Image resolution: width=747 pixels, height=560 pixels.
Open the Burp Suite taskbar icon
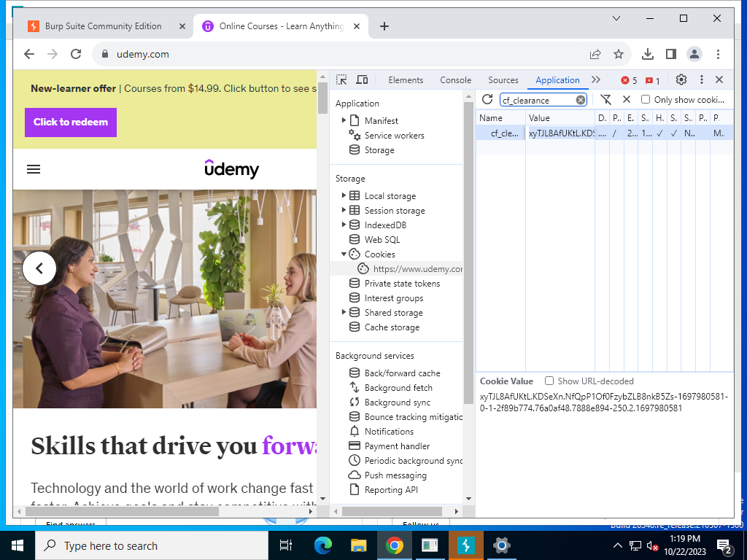click(x=466, y=545)
